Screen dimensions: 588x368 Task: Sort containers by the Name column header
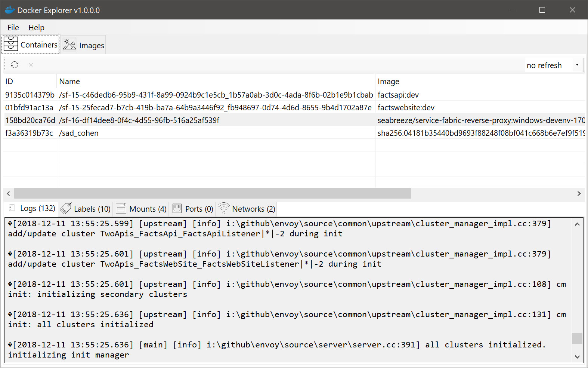(69, 82)
